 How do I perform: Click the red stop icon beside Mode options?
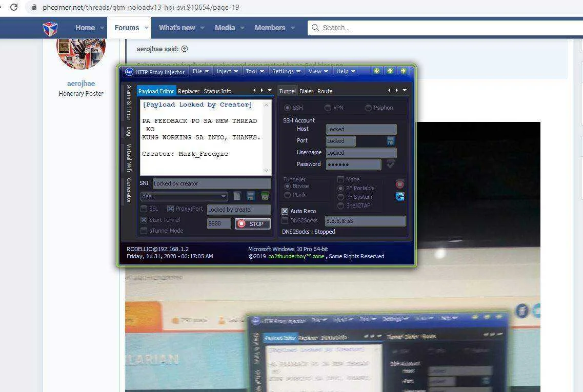point(400,184)
